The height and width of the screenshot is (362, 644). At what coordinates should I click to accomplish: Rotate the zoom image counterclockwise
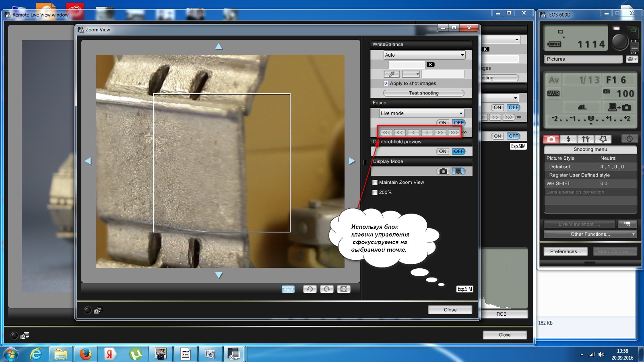tap(310, 289)
